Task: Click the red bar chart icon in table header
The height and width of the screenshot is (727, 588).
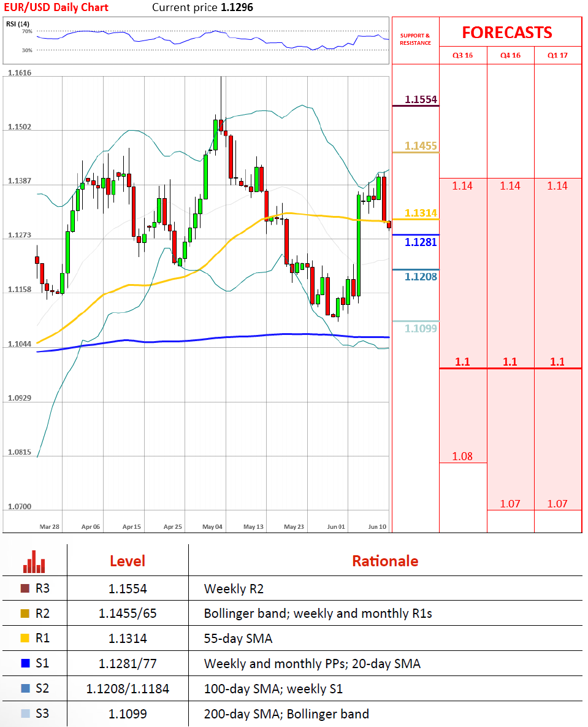Action: pyautogui.click(x=34, y=561)
